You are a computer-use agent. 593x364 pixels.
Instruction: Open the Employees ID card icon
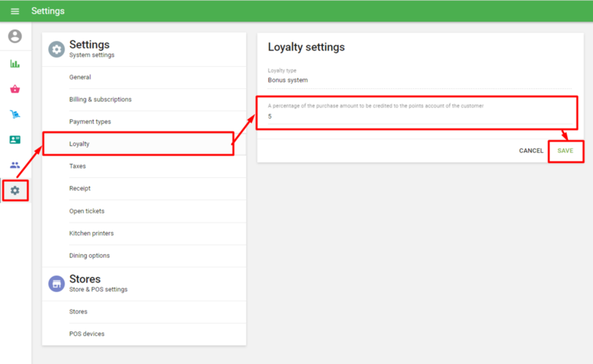(x=15, y=139)
